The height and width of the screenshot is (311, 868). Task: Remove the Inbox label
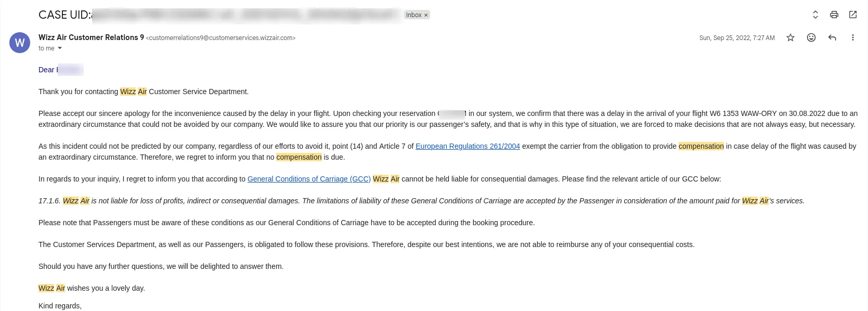pyautogui.click(x=426, y=15)
